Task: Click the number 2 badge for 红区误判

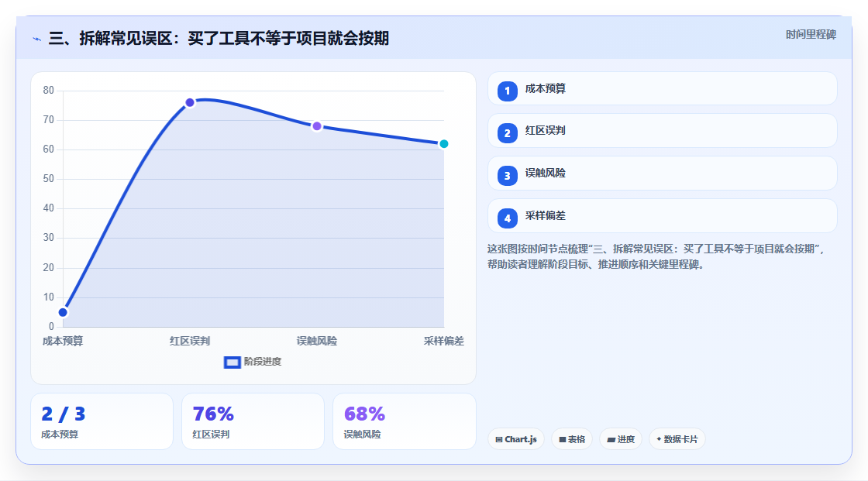Action: (507, 133)
